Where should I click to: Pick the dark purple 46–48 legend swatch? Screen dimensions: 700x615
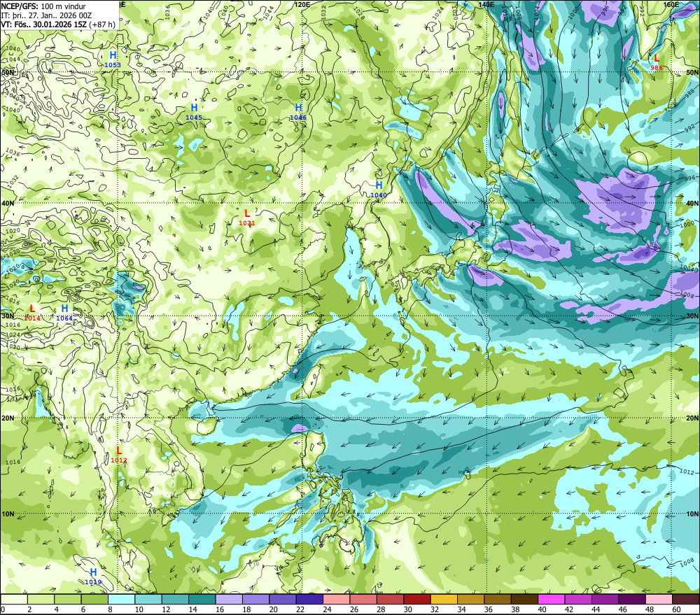tap(631, 599)
